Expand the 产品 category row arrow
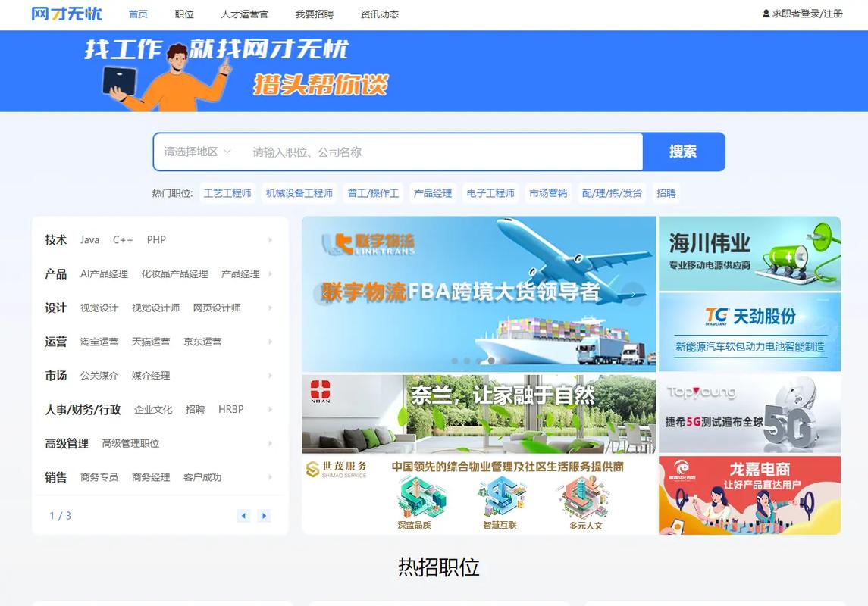Image resolution: width=868 pixels, height=606 pixels. (x=270, y=273)
